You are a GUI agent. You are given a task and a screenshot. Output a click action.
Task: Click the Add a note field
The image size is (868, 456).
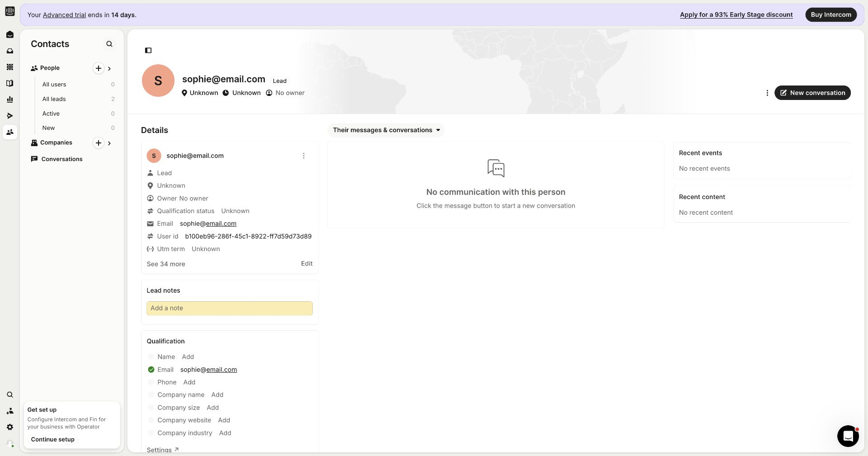(230, 309)
